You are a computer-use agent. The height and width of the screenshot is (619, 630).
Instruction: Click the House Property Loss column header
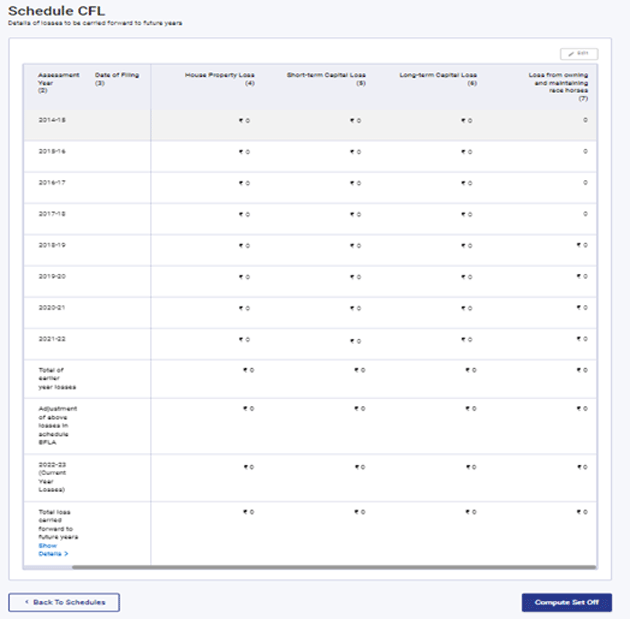coord(220,78)
